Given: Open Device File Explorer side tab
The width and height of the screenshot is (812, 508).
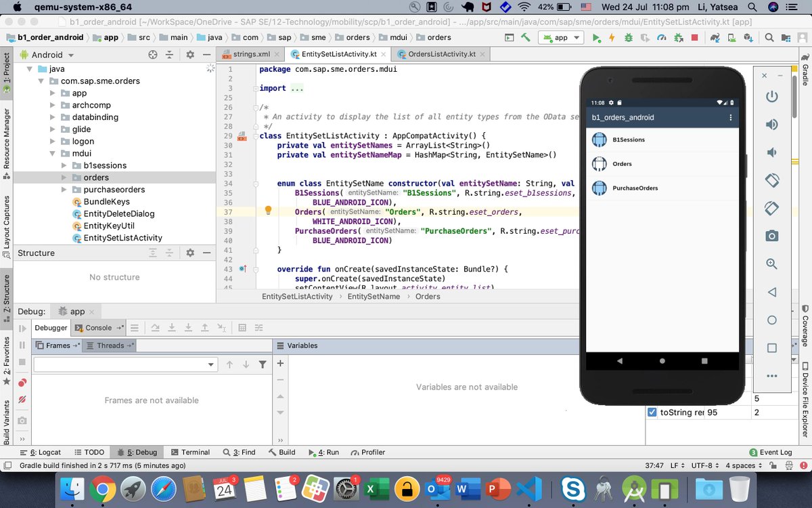Looking at the screenshot, I should click(x=805, y=400).
